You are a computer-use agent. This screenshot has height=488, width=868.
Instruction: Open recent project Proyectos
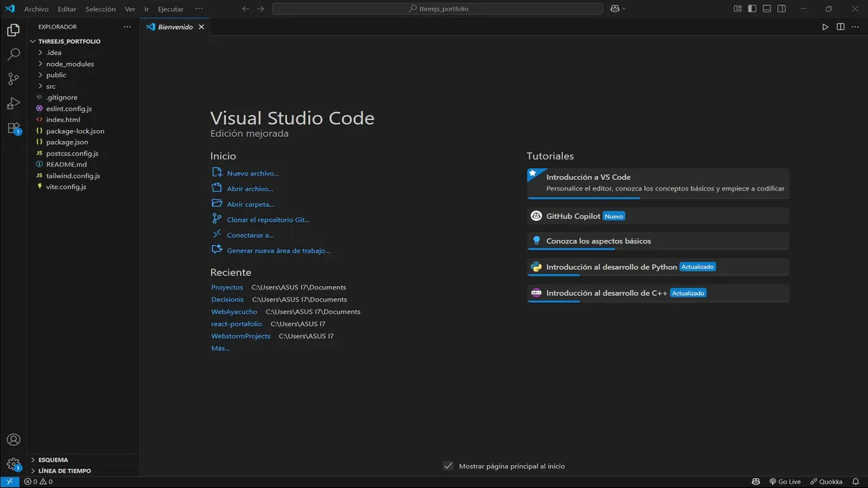(x=227, y=287)
